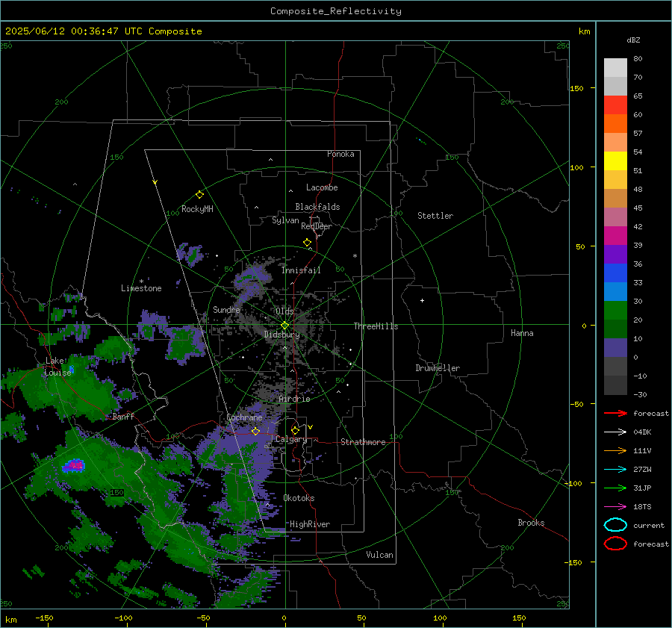Click the Didsbury label

click(281, 335)
